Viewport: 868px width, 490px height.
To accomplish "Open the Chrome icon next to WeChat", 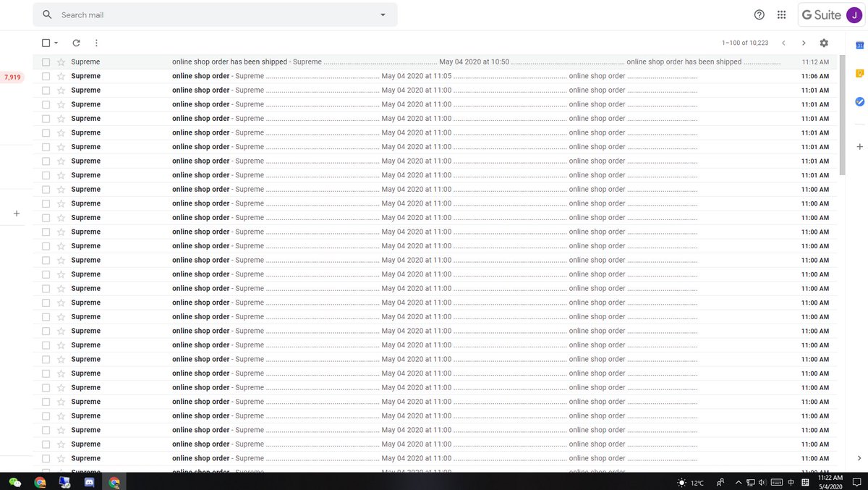I will 40,482.
